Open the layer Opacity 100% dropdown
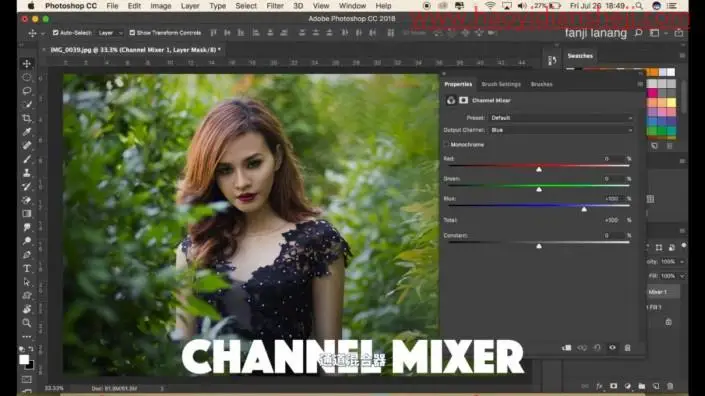Image resolution: width=705 pixels, height=396 pixels. point(682,262)
